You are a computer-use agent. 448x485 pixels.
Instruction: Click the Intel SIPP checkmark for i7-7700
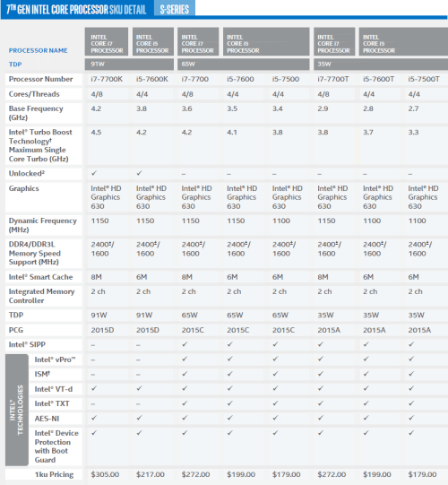click(185, 344)
